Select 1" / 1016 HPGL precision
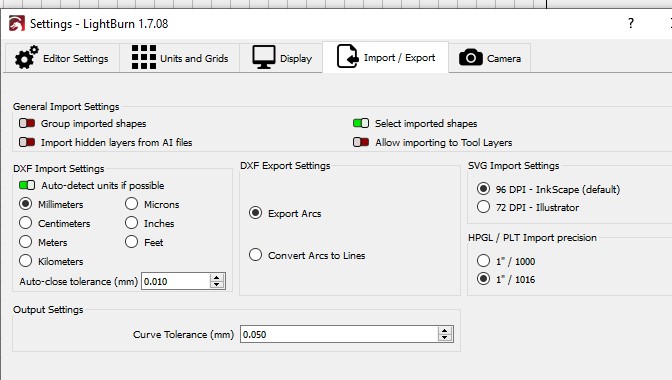Screen dimensions: 672x380 coord(483,279)
